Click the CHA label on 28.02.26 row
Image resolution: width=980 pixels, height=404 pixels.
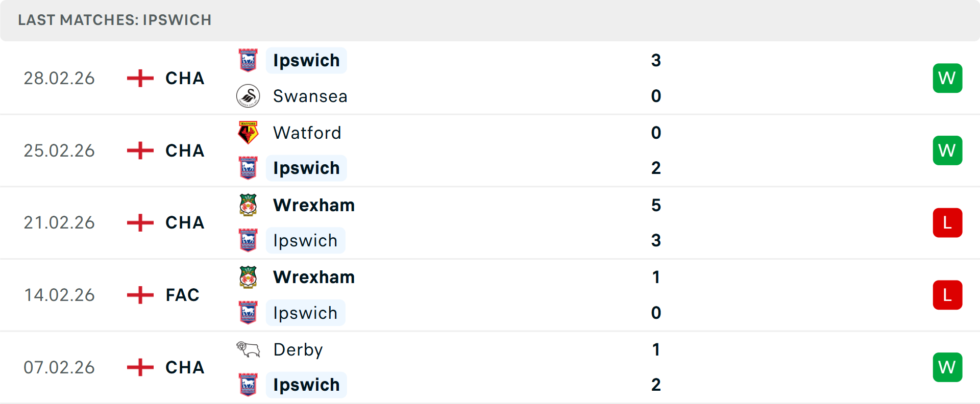185,78
